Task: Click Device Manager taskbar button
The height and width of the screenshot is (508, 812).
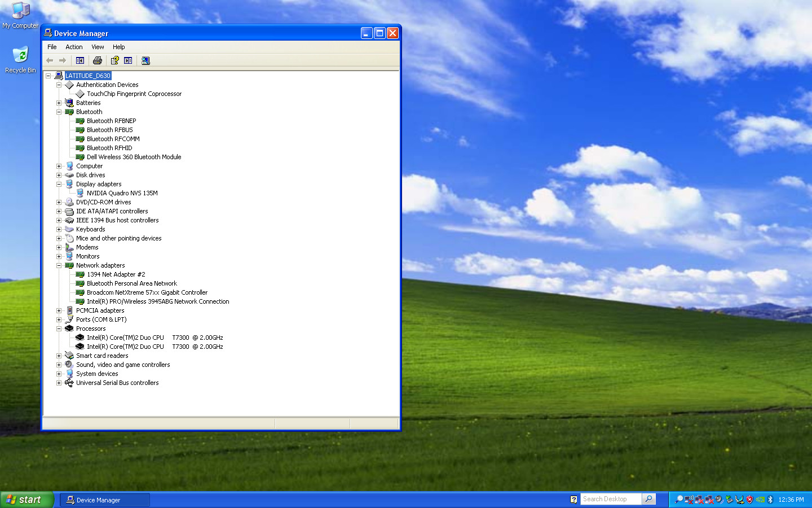Action: [105, 500]
